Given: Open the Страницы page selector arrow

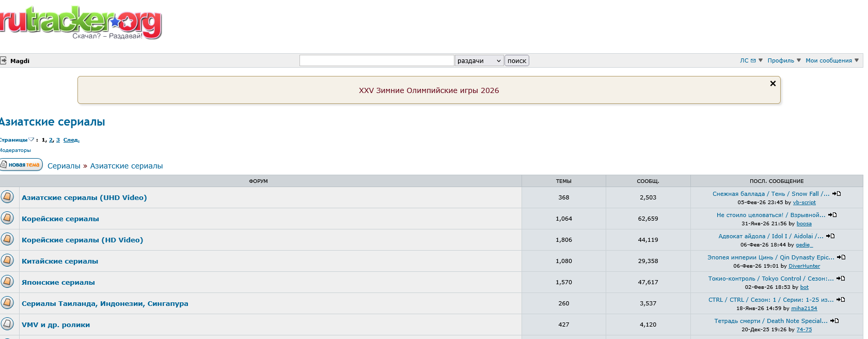Looking at the screenshot, I should 31,140.
